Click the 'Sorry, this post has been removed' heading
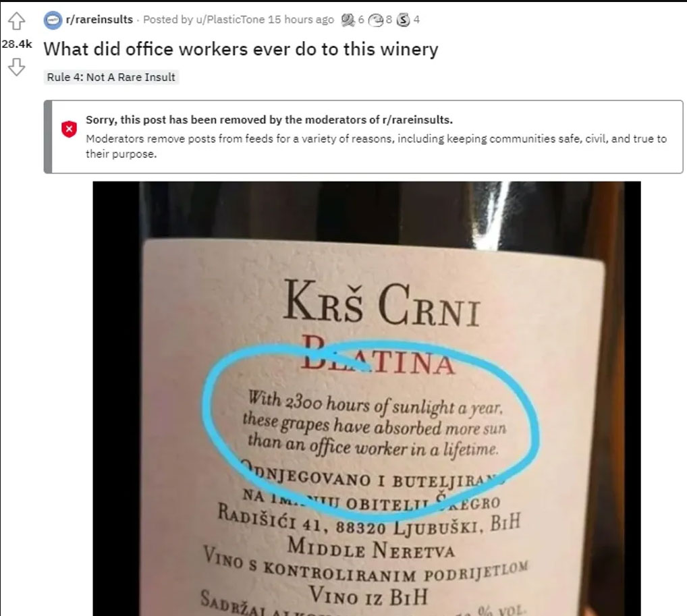This screenshot has height=616, width=687. pyautogui.click(x=269, y=119)
